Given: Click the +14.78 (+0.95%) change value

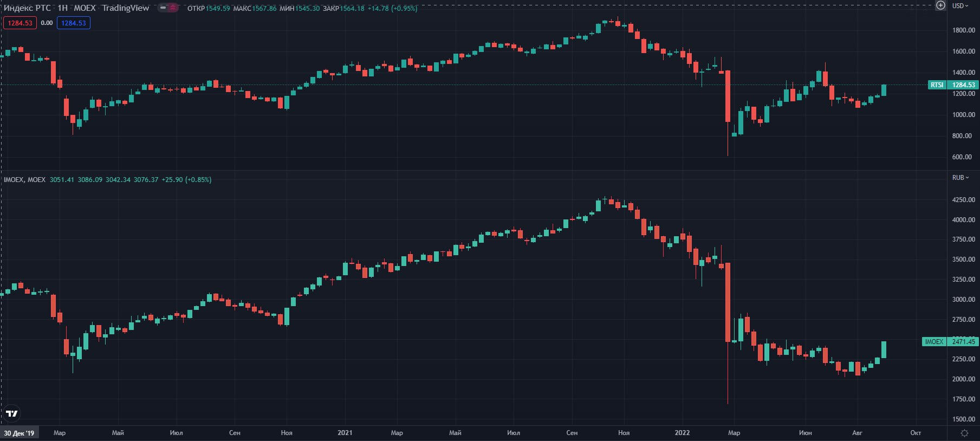Looking at the screenshot, I should pos(392,9).
